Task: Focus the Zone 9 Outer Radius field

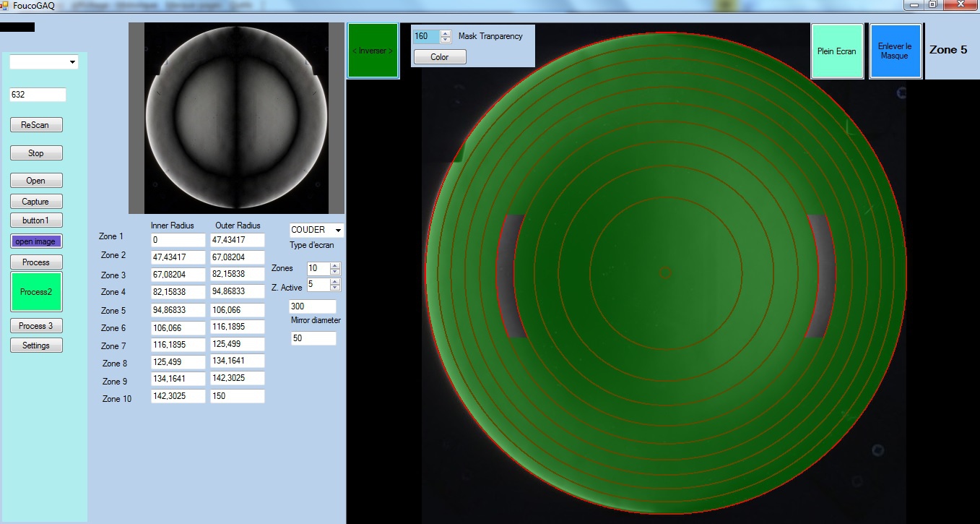Action: 238,378
